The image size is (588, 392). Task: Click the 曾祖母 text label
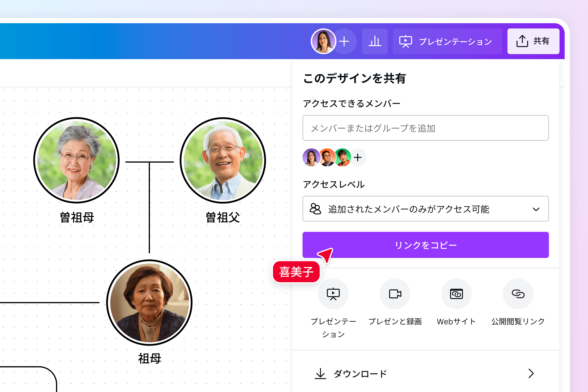[x=77, y=217]
